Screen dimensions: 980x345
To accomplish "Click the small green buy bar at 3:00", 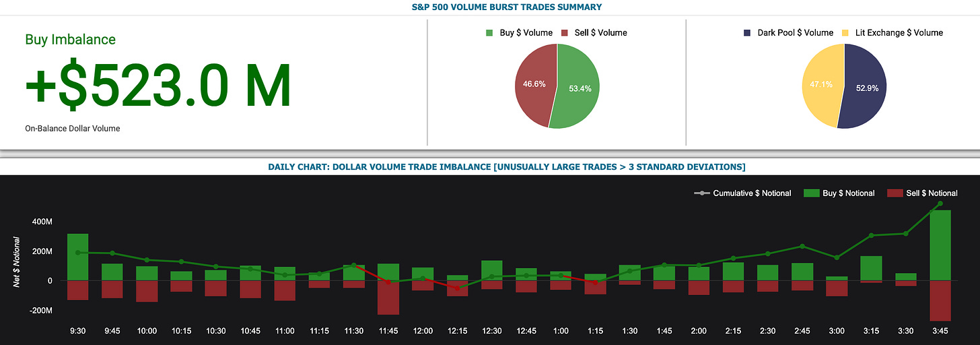I will (837, 278).
